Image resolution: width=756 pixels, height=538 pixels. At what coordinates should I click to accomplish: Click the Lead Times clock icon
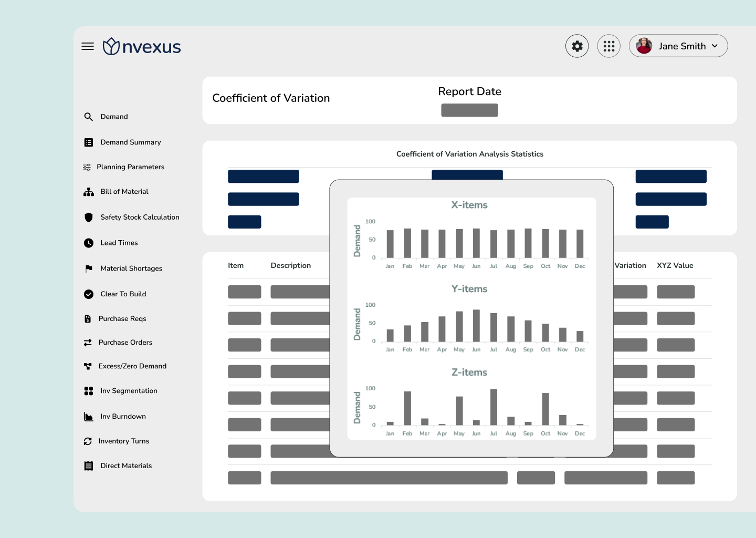[x=89, y=243]
